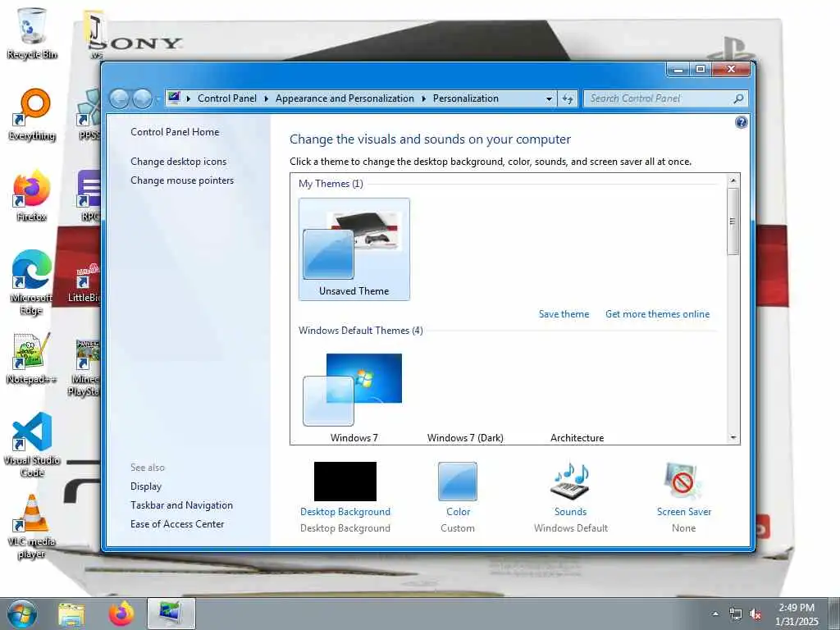Click the Windows Start orb
This screenshot has height=630, width=840.
click(x=22, y=614)
